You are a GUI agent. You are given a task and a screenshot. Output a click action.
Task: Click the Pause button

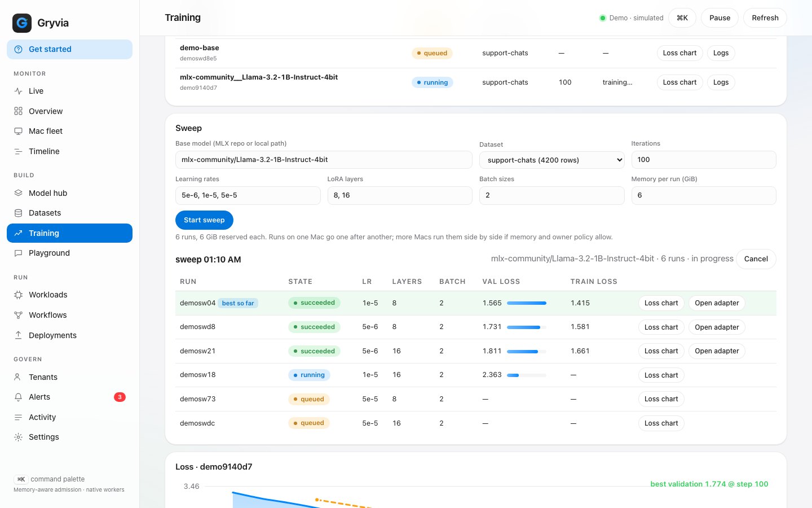tap(720, 18)
